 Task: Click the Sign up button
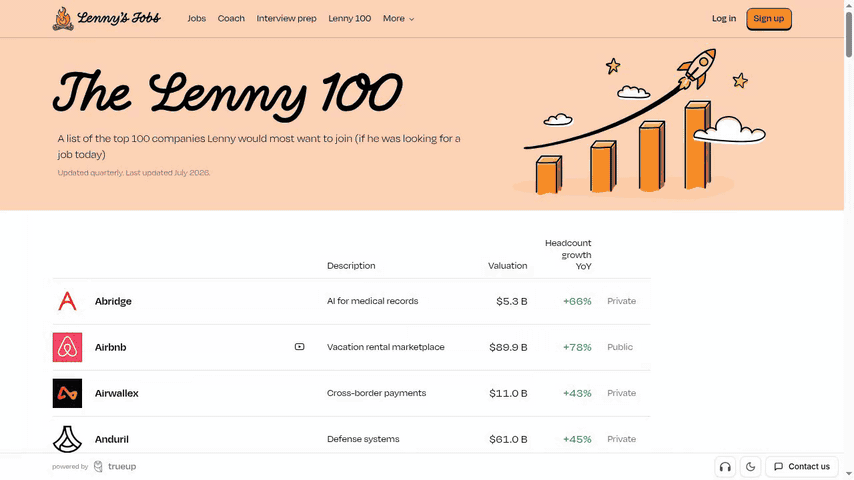[x=768, y=19]
